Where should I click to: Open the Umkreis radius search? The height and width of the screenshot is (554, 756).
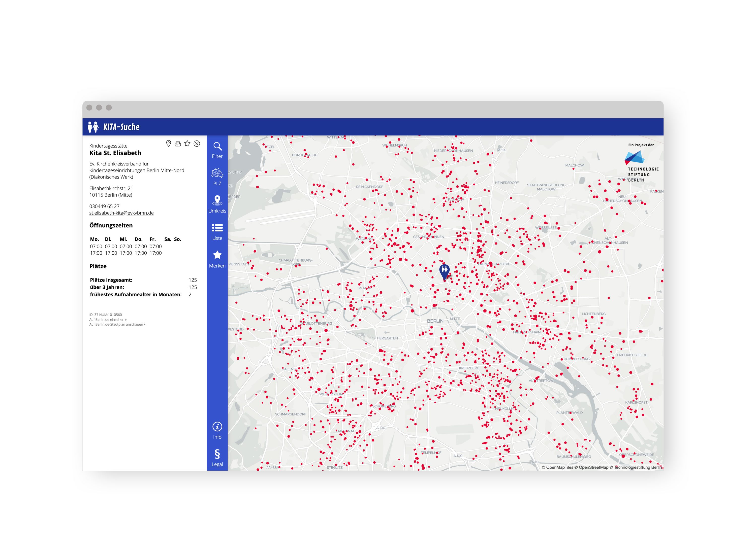(x=217, y=204)
